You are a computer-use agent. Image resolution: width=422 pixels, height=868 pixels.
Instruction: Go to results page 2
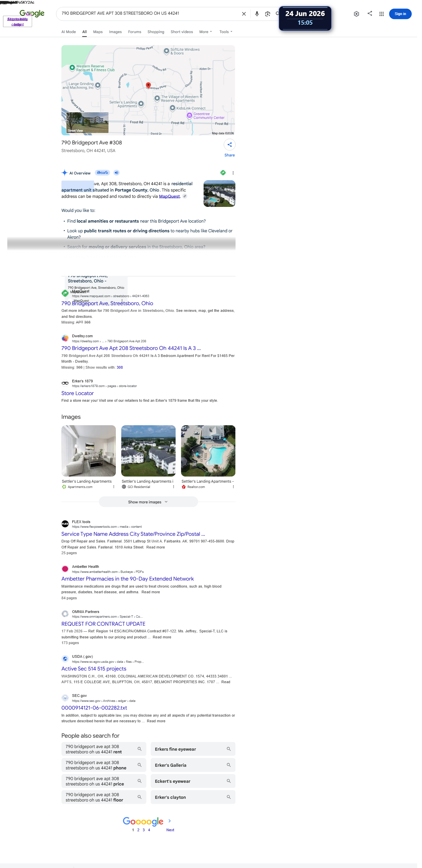coord(140,839)
